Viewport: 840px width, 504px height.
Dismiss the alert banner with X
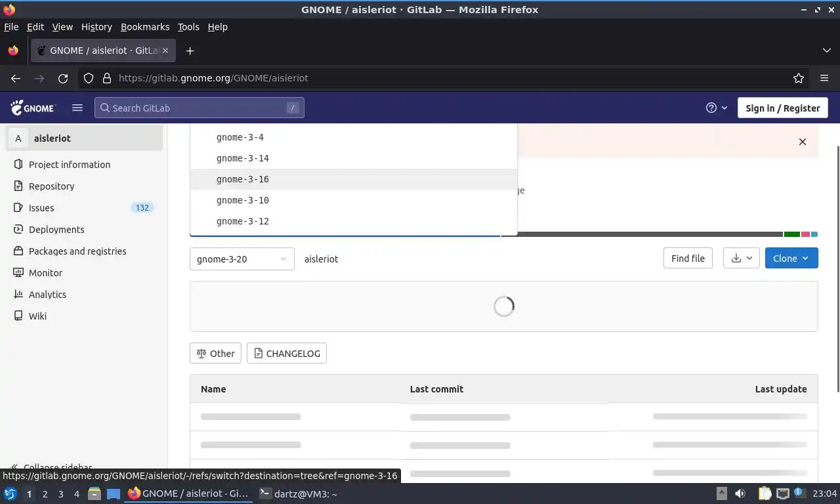pyautogui.click(x=802, y=142)
